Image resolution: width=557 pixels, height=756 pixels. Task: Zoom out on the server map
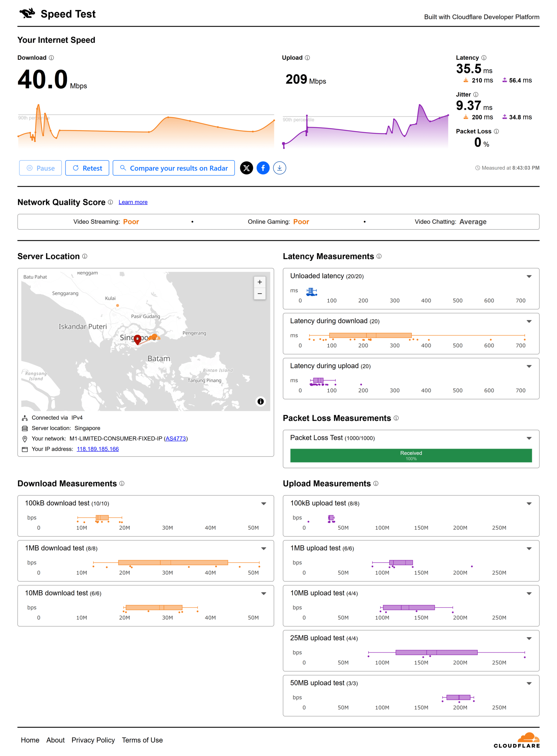(260, 294)
